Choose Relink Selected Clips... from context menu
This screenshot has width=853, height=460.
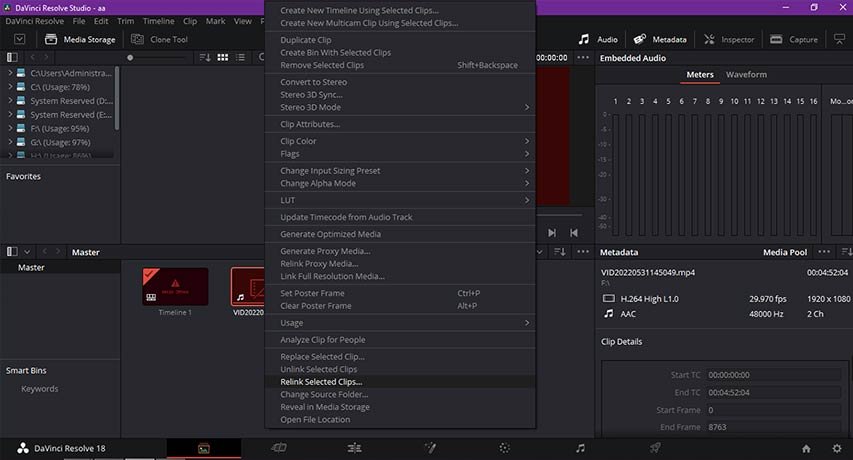[400, 382]
